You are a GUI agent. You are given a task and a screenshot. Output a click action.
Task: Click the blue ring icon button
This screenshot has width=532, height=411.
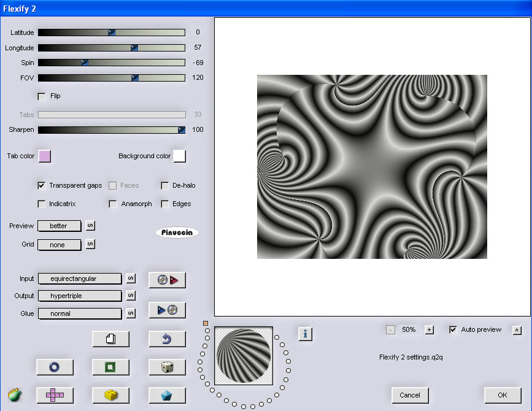pos(55,367)
